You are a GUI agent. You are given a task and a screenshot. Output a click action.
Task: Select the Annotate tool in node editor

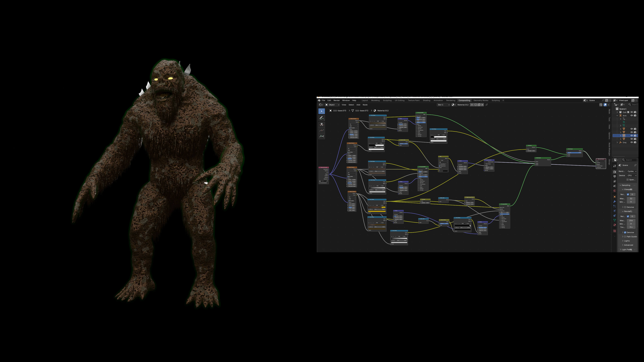[321, 118]
